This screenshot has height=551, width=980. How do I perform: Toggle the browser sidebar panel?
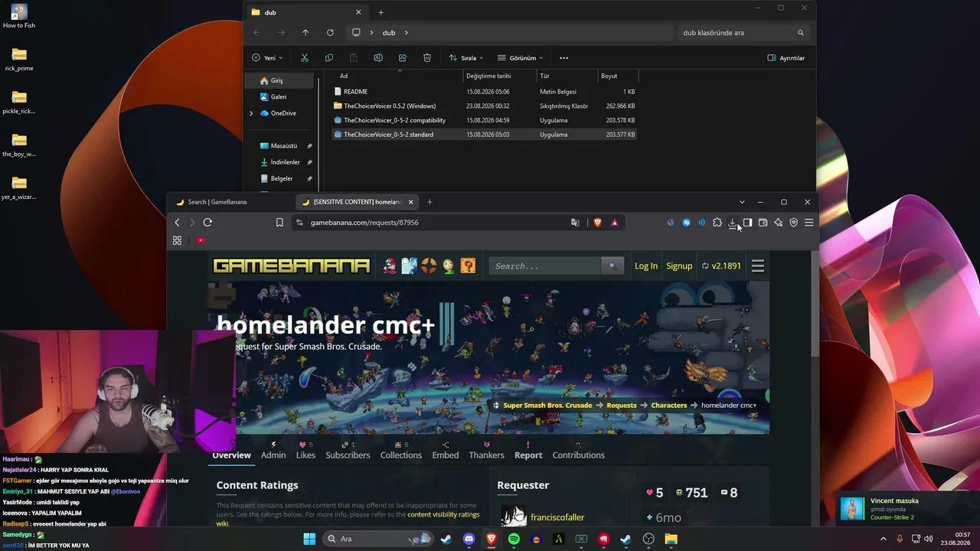coord(748,223)
